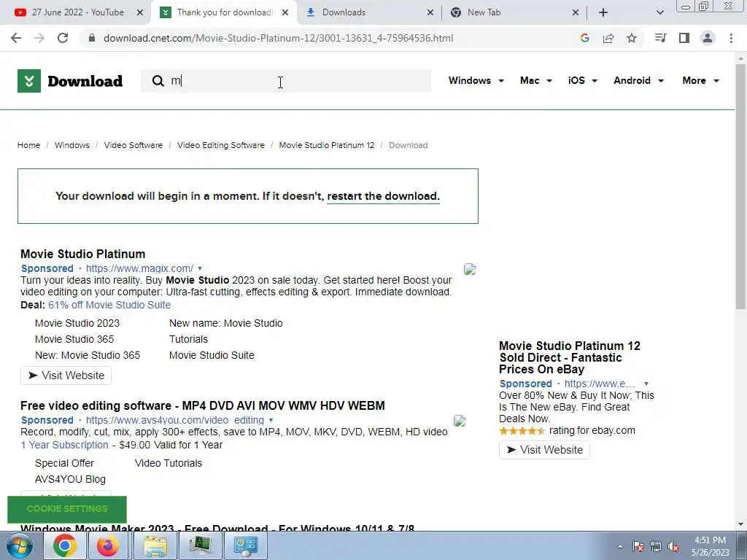The height and width of the screenshot is (560, 747).
Task: Click restart the download link
Action: click(x=383, y=196)
